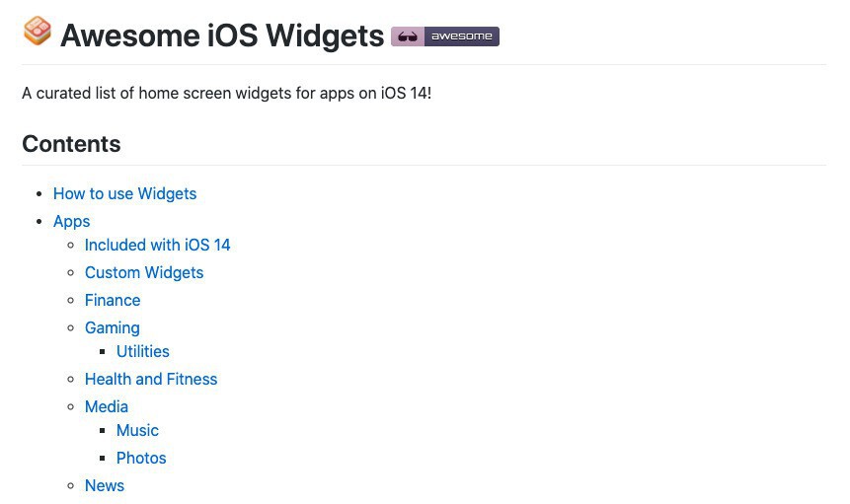850x504 pixels.
Task: Open the "Health and Fitness" link
Action: 150,379
